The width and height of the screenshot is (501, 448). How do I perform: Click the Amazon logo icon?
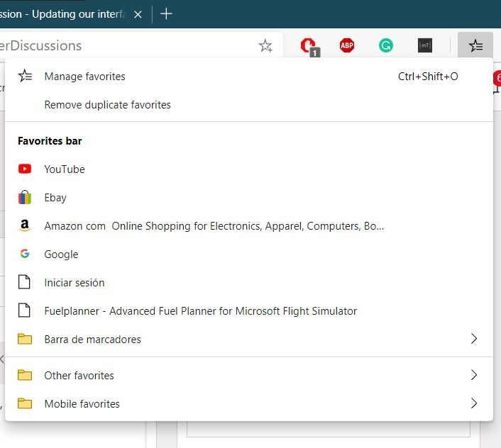click(x=25, y=225)
